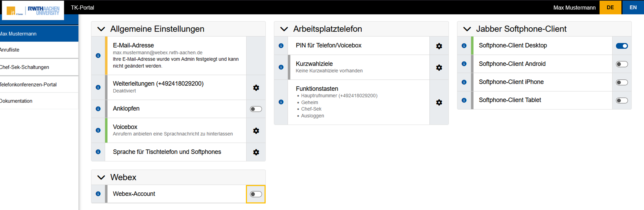Image resolution: width=644 pixels, height=210 pixels.
Task: Go to Chef-Sek-Schaltungen menu item
Action: [24, 67]
